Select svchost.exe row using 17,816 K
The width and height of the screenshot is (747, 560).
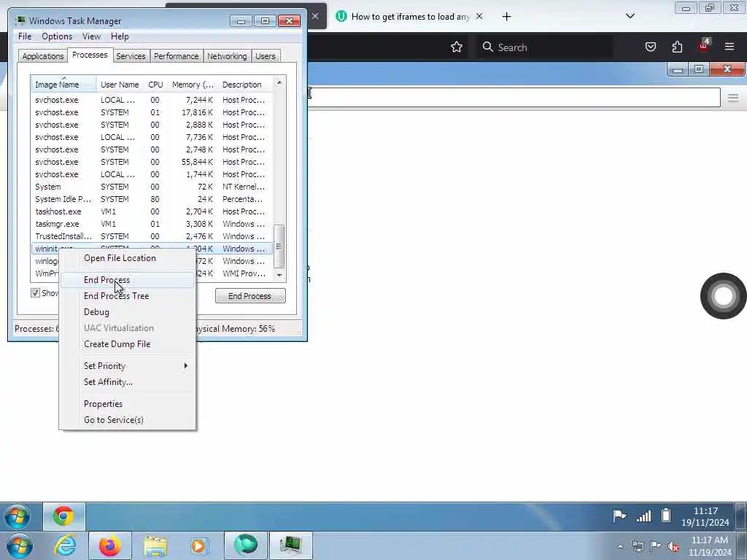tap(152, 112)
